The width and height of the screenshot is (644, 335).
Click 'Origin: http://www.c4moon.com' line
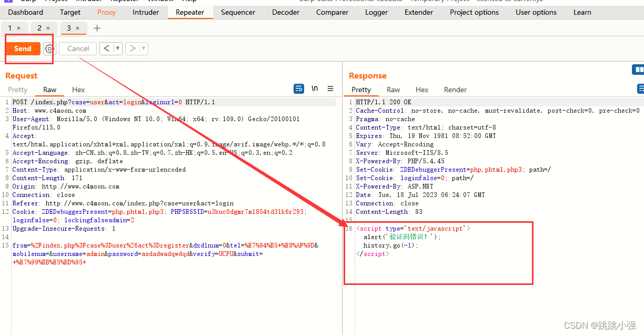pos(66,186)
